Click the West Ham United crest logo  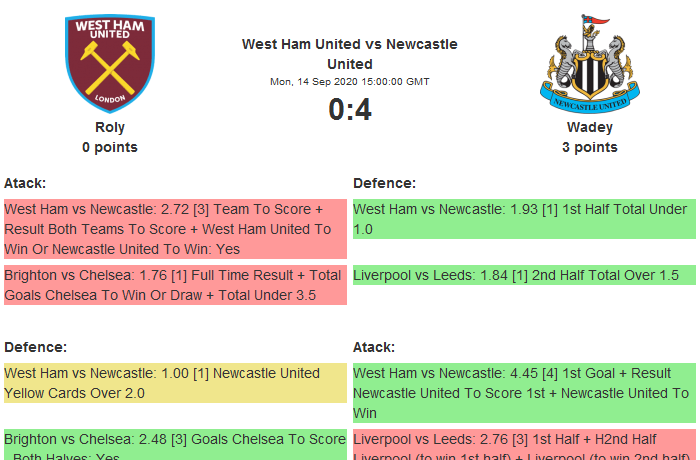click(x=110, y=63)
